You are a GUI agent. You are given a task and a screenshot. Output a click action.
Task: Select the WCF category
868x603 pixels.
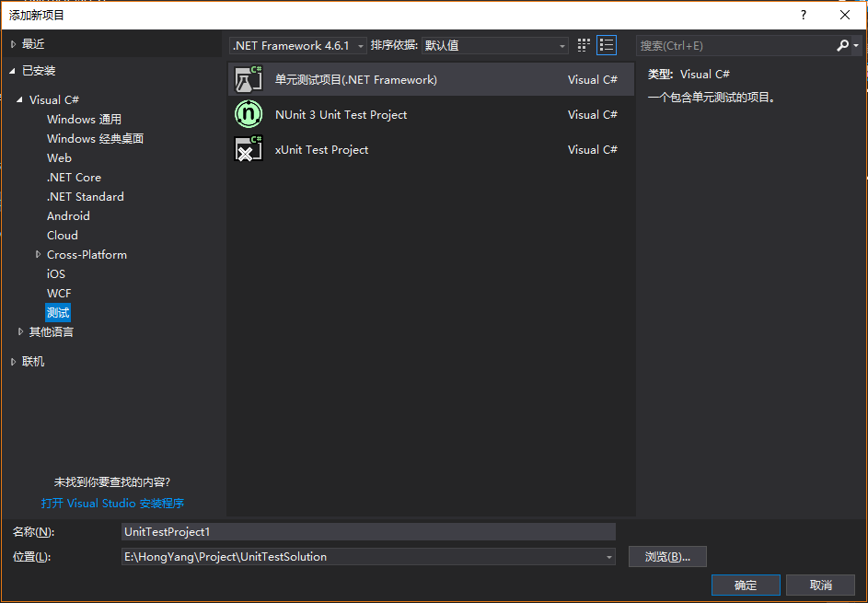59,294
